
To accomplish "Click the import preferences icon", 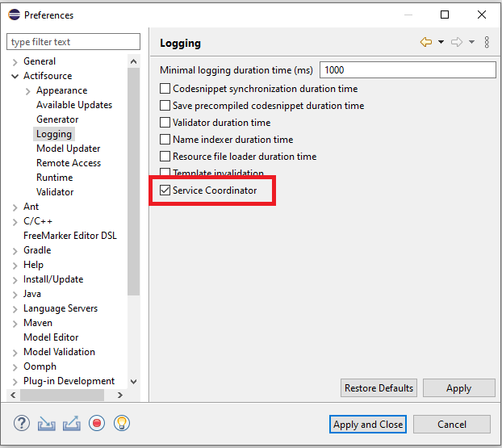I will [47, 423].
